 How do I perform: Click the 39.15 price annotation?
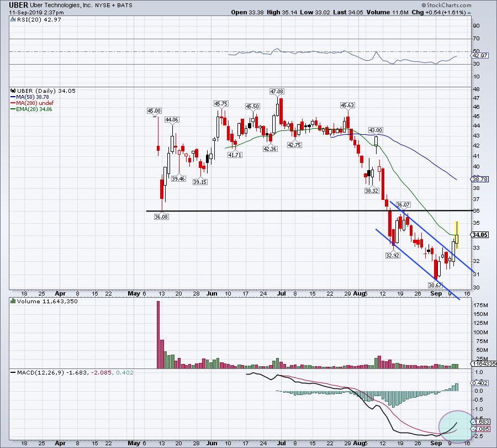coord(200,182)
